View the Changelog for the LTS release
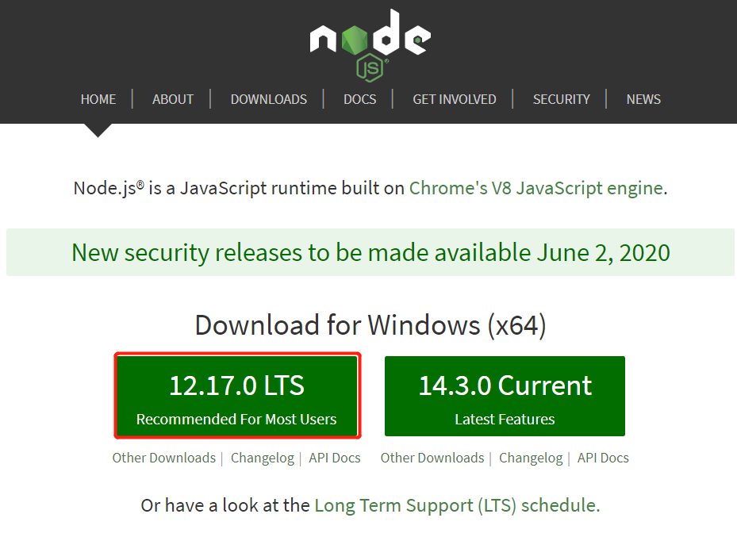The width and height of the screenshot is (737, 560). (x=262, y=458)
